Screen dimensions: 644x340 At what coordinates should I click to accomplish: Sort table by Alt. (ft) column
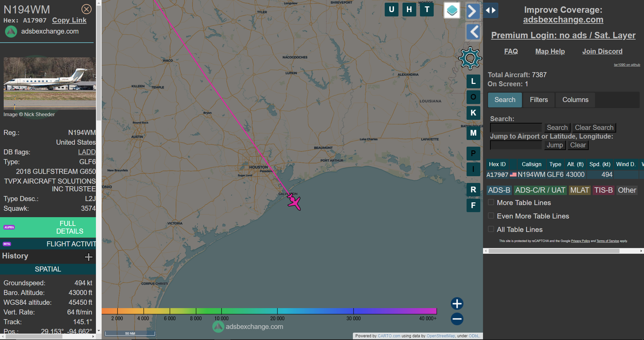pos(575,164)
